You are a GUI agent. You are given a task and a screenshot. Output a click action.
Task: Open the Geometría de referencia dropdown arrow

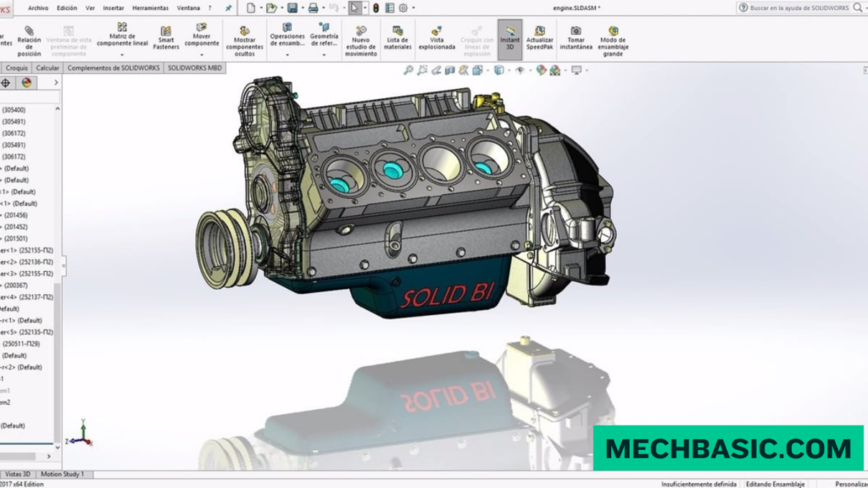tap(324, 55)
